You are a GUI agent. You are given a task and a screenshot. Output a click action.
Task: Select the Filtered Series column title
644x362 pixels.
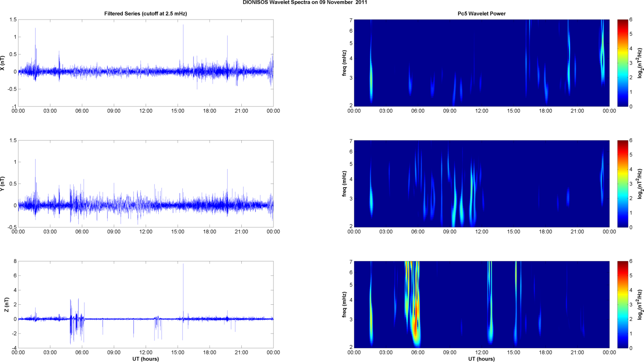click(x=145, y=14)
